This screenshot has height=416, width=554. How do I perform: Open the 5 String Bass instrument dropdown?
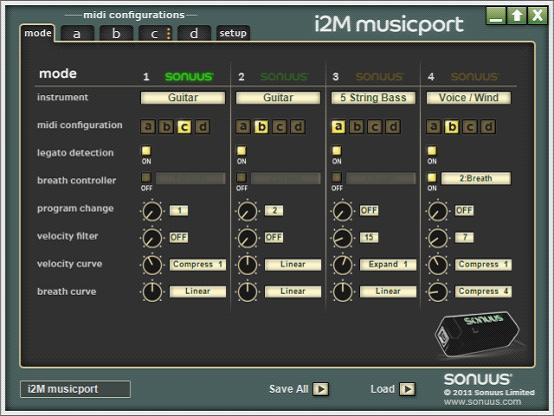pos(373,98)
